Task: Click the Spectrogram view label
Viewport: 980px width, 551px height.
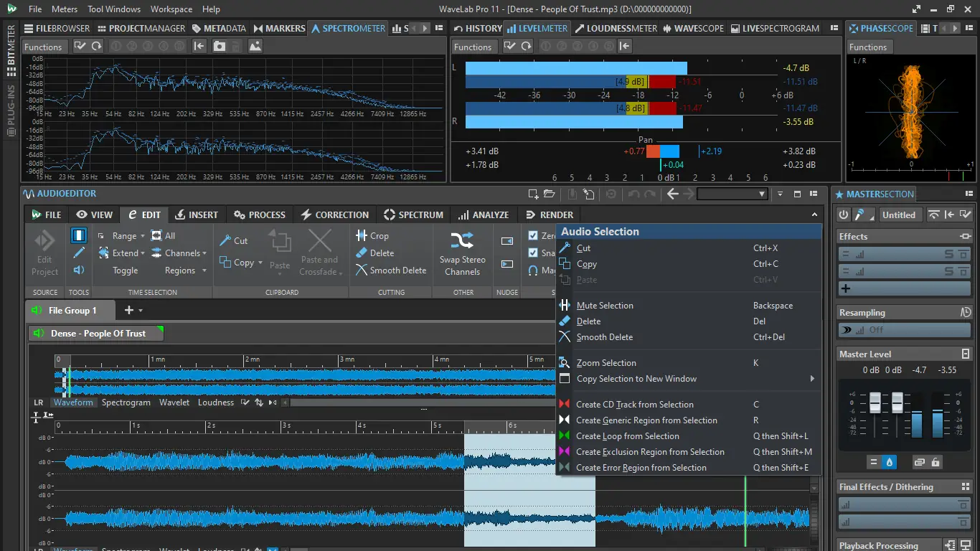Action: coord(126,402)
